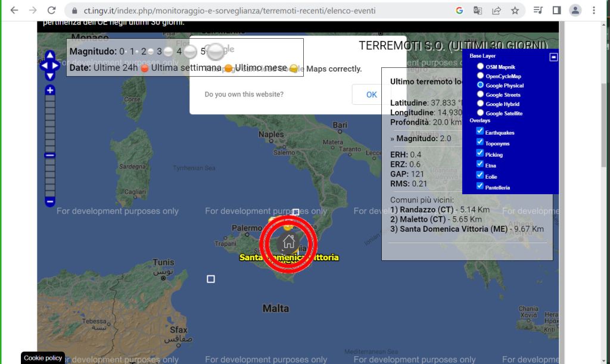
Task: Open the Cookie policy link
Action: (43, 358)
